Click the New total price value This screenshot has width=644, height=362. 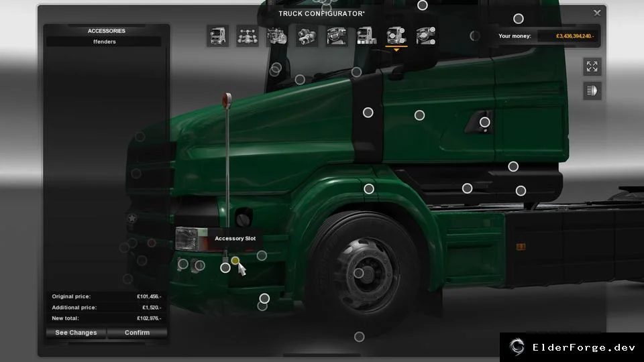tap(149, 318)
